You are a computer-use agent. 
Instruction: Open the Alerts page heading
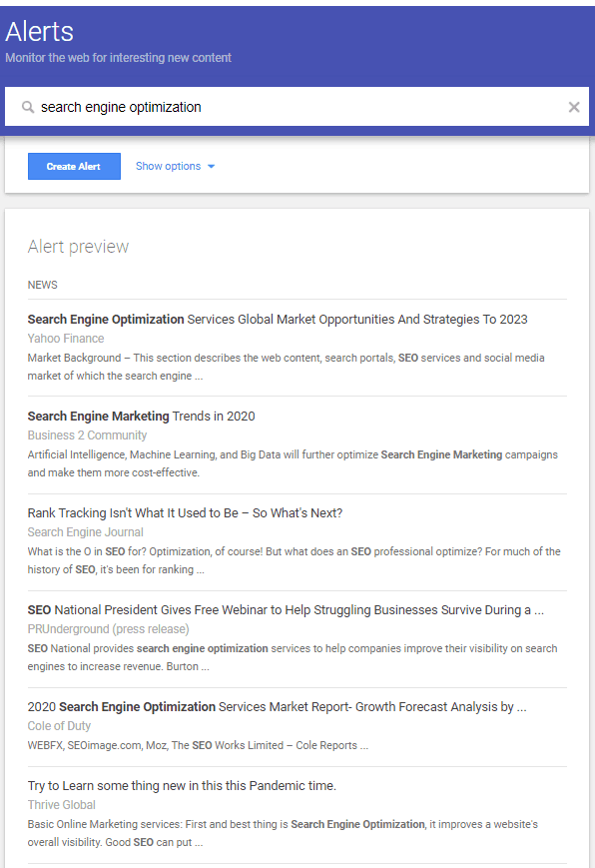click(39, 32)
